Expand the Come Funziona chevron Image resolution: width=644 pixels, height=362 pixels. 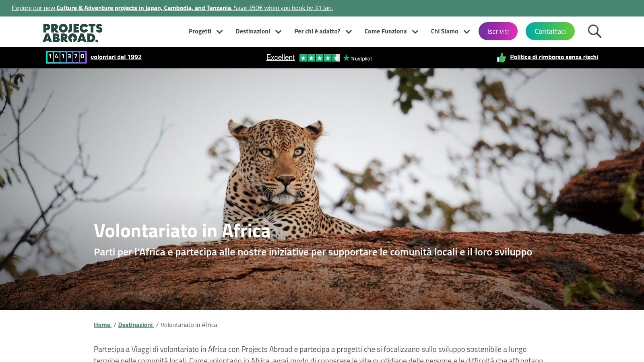point(415,32)
